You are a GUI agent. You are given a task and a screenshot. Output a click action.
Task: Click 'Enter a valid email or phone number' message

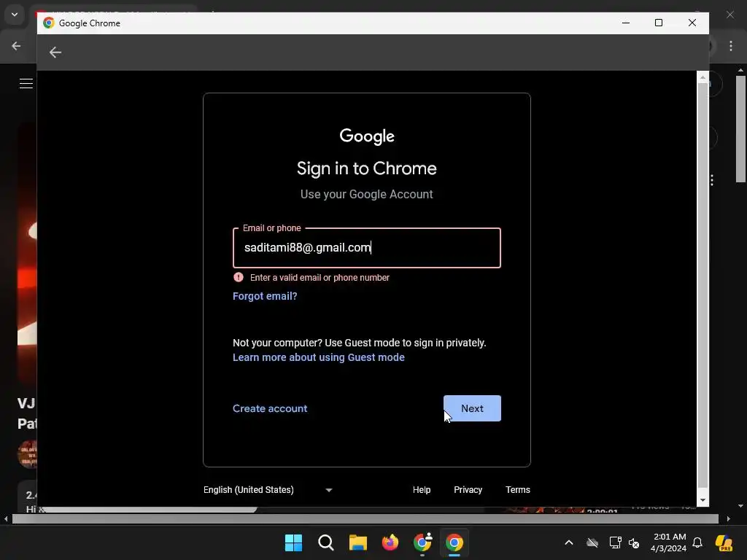coord(320,278)
